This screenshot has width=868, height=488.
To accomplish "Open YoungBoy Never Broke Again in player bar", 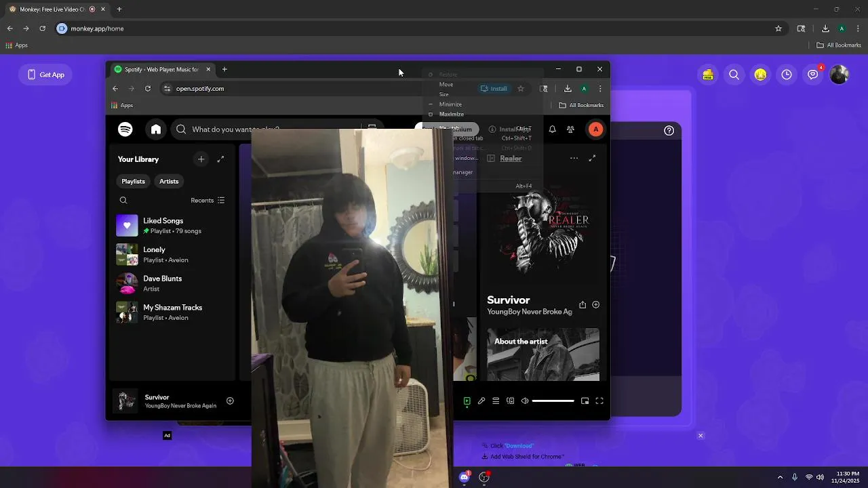I will tap(180, 406).
